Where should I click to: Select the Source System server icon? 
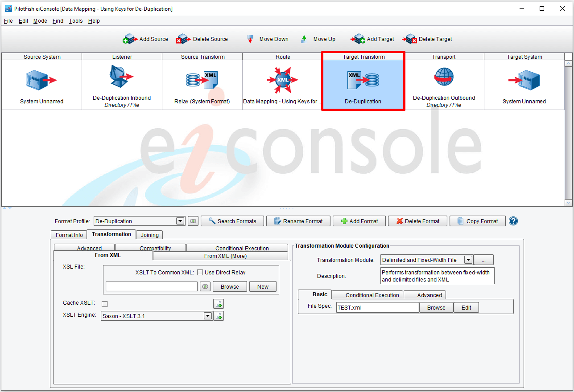point(41,80)
